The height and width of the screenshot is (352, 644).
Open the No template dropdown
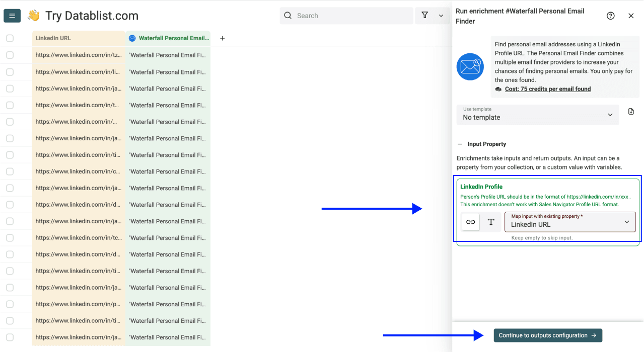pos(537,115)
